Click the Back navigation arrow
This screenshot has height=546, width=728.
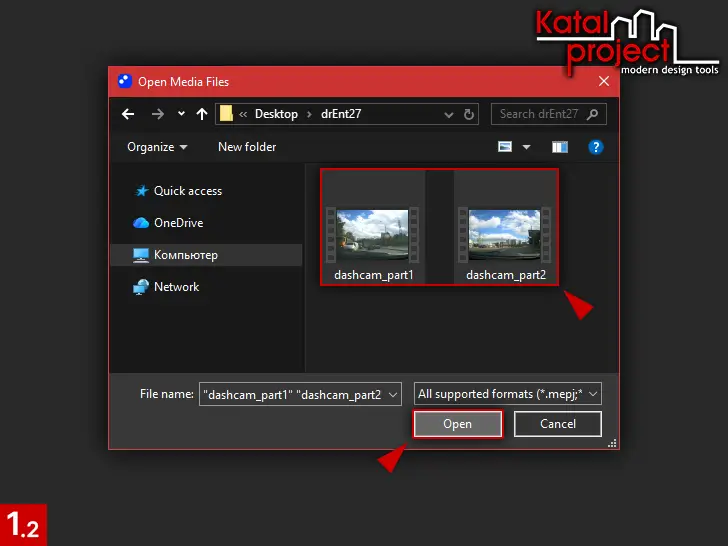(128, 114)
